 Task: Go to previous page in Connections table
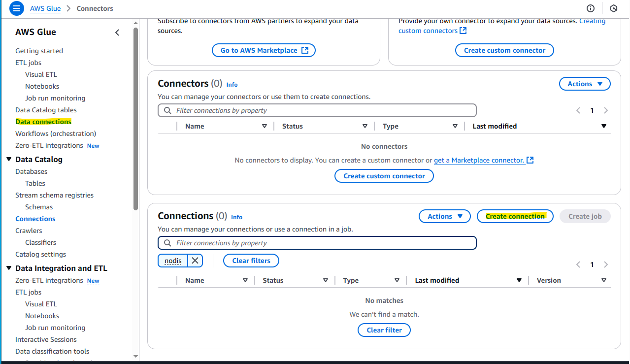click(578, 265)
